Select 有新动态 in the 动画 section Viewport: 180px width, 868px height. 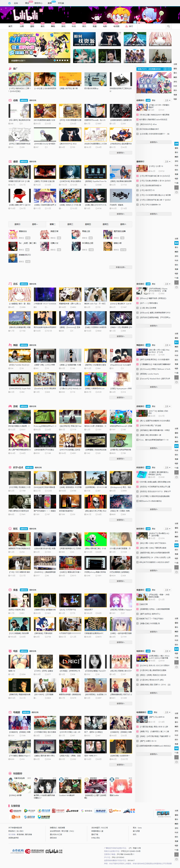[24, 100]
